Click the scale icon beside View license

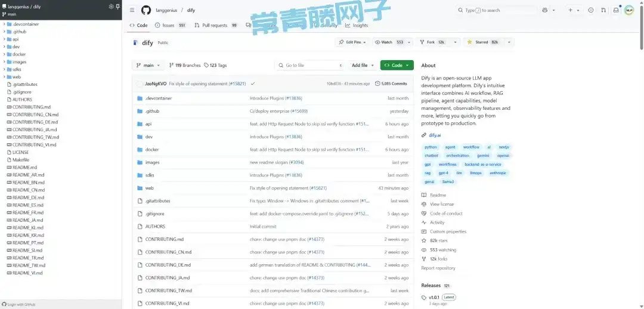click(424, 204)
